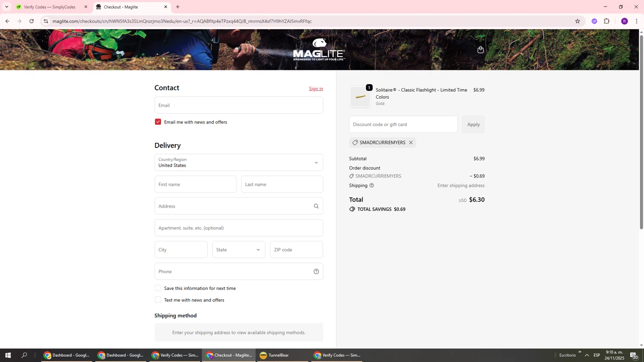
Task: Click the Sign in link
Action: click(x=316, y=89)
